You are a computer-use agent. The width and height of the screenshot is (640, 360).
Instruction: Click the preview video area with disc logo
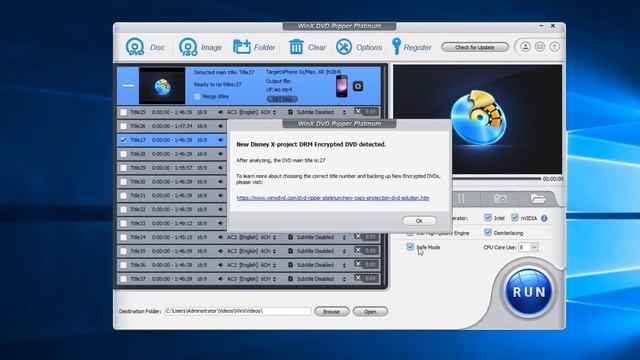point(478,119)
